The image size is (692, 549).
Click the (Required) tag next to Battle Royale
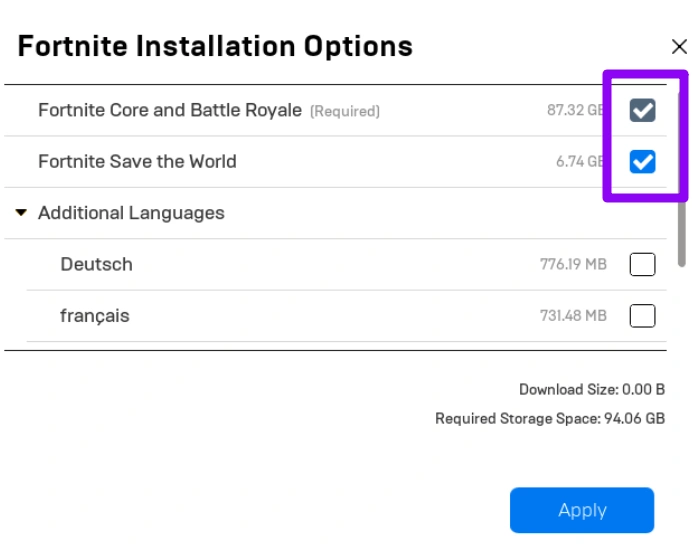[345, 112]
